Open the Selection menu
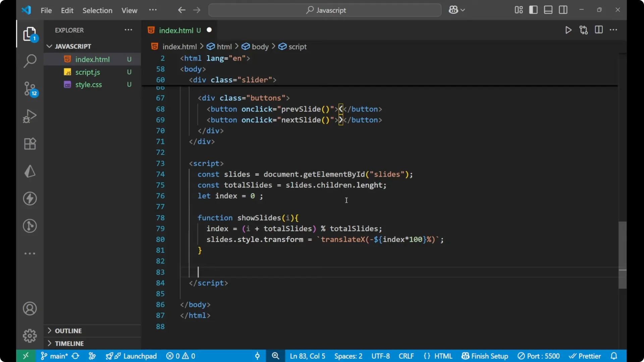This screenshot has height=362, width=644. pyautogui.click(x=97, y=10)
